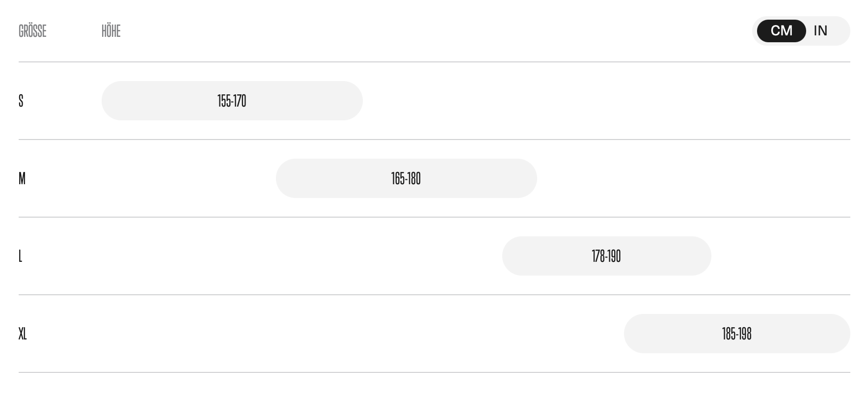Select the CM unit option
868x394 pixels.
pyautogui.click(x=781, y=31)
